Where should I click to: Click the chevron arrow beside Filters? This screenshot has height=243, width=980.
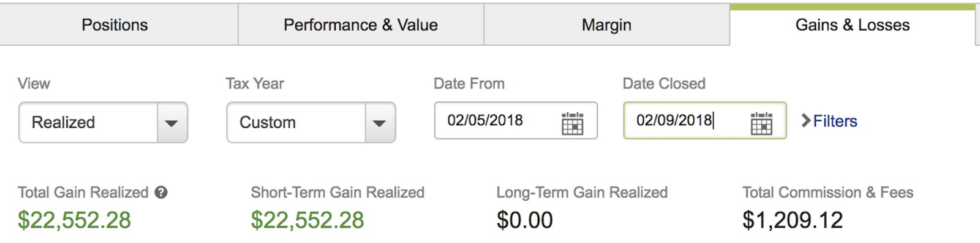806,121
